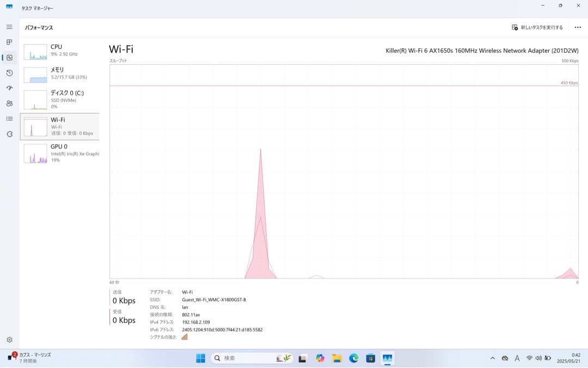
Task: Launch Microsoft Edge from the taskbar
Action: tap(354, 358)
